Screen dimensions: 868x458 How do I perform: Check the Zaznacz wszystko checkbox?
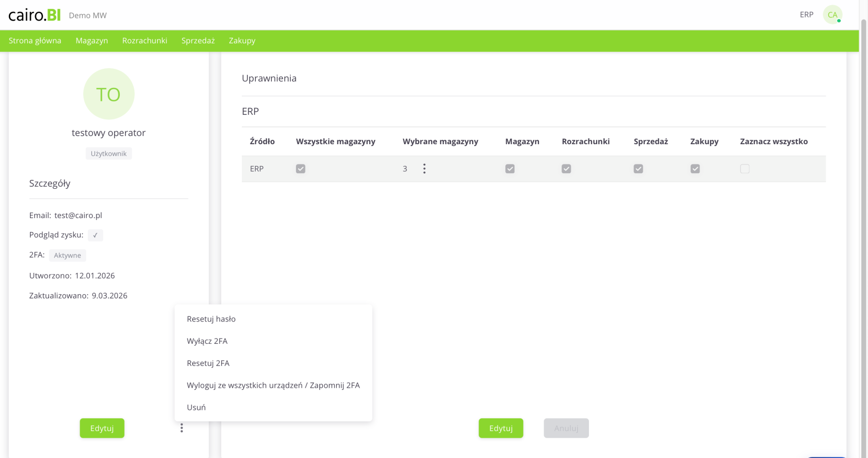[745, 169]
